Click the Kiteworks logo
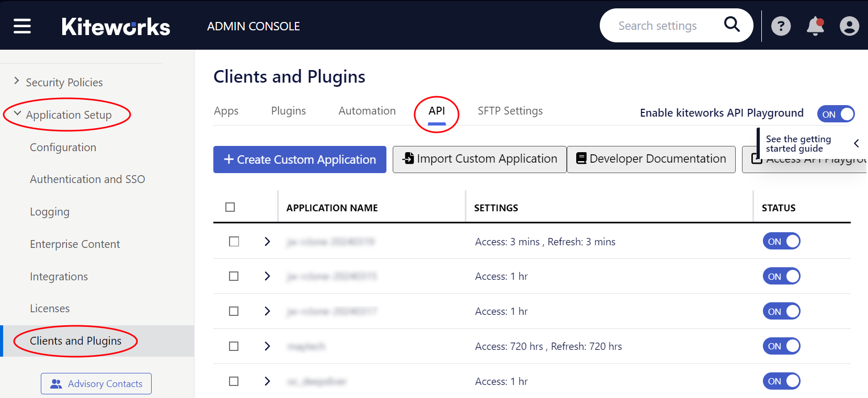 (x=116, y=27)
